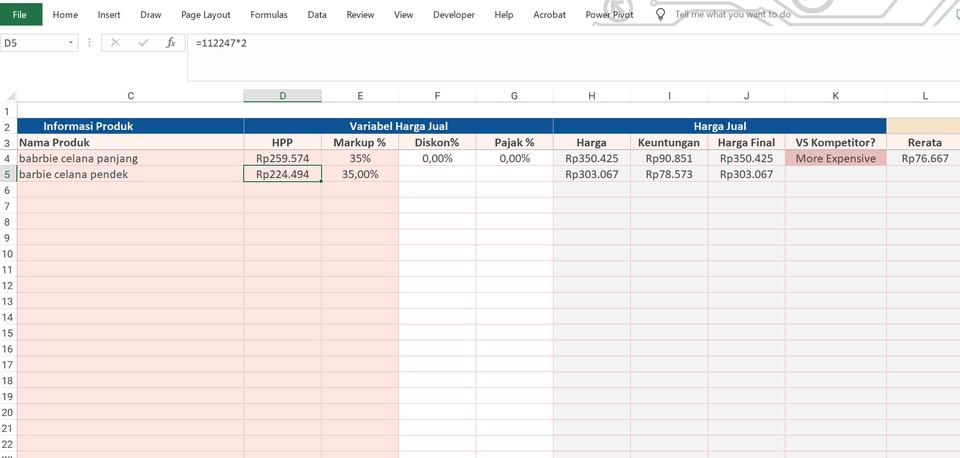Screen dimensions: 960x458
Task: Click the Harga Final column label
Action: point(746,142)
